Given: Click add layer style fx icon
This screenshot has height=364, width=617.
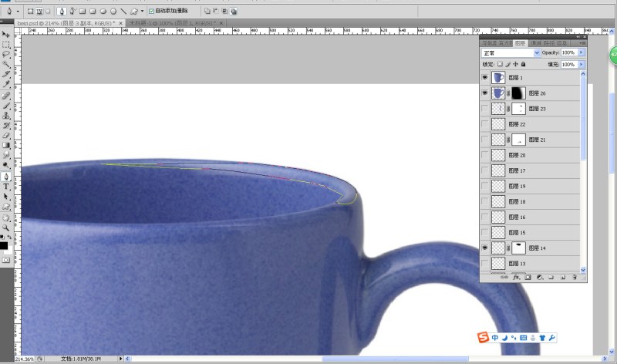Looking at the screenshot, I should [x=516, y=278].
